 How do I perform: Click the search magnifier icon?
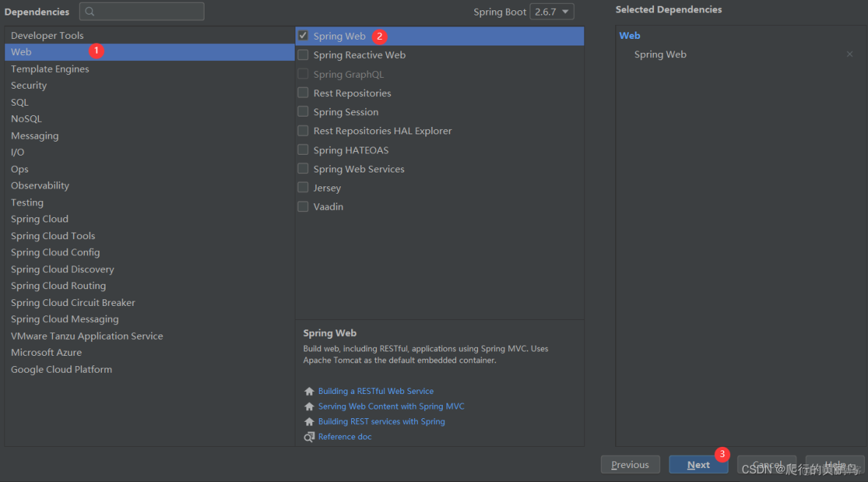pyautogui.click(x=89, y=12)
